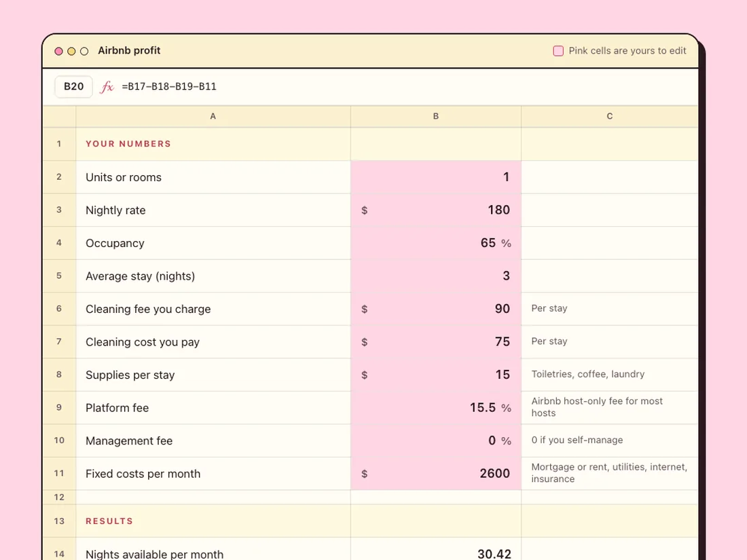747x560 pixels.
Task: Click the 'Fixed costs per month' label
Action: tap(143, 473)
